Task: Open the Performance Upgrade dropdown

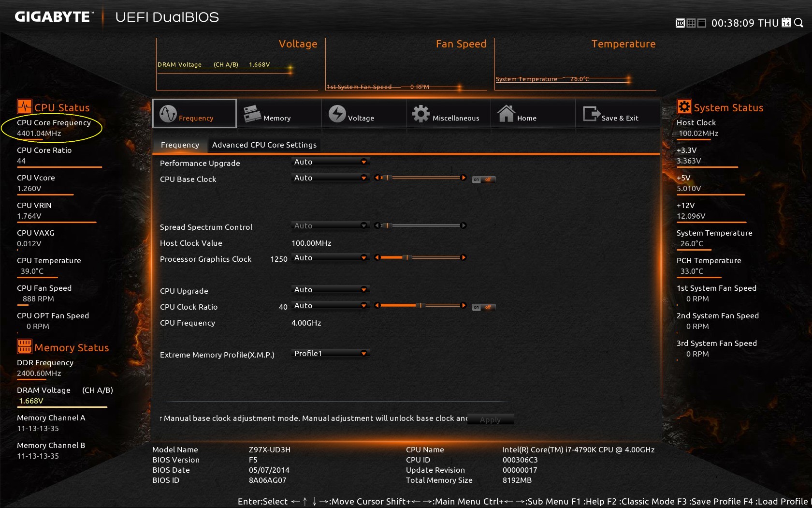Action: pos(330,162)
